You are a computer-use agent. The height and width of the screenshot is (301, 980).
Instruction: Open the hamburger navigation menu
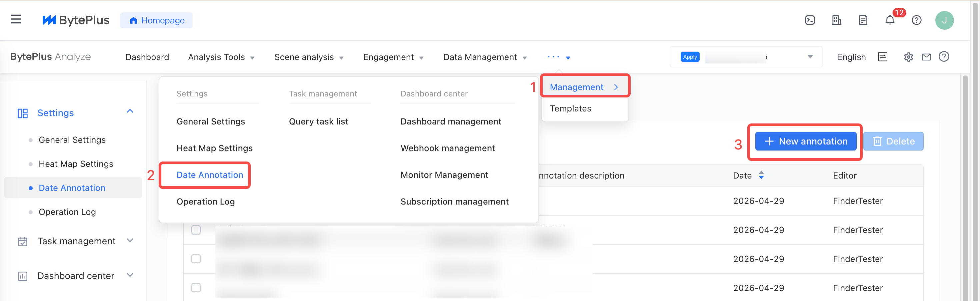point(16,19)
